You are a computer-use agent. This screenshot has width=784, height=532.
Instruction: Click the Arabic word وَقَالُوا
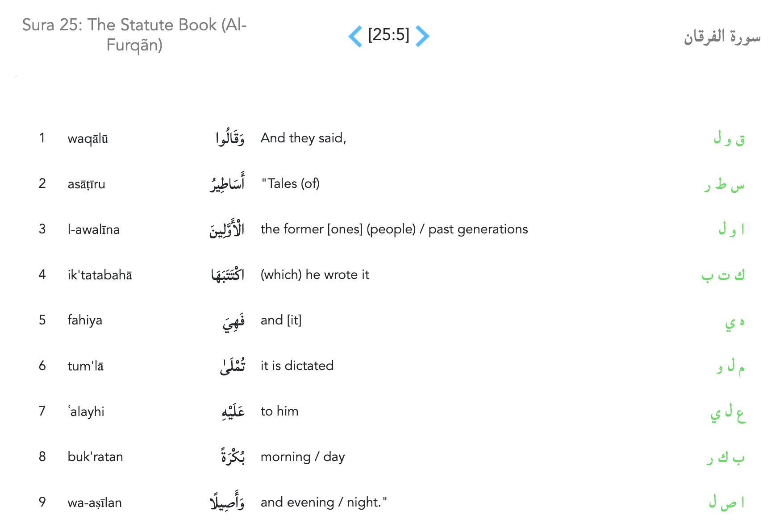point(230,139)
